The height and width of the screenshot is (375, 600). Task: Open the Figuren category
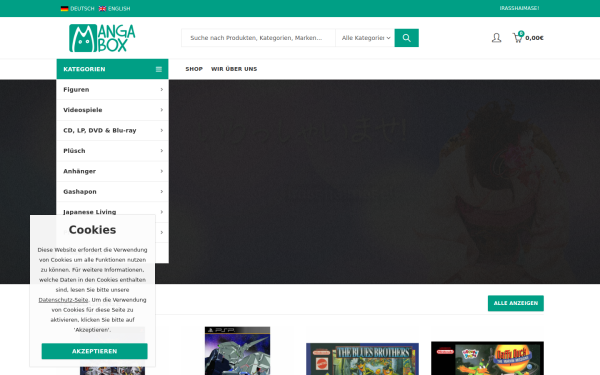[76, 90]
